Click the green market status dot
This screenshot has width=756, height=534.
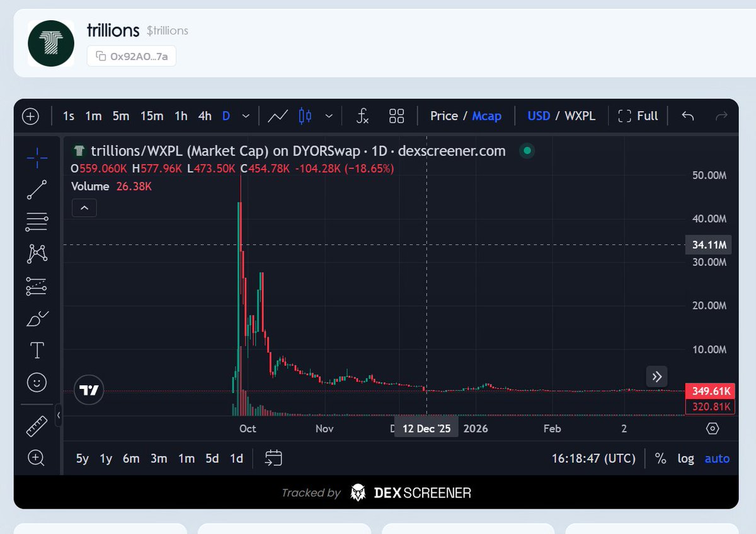point(527,151)
